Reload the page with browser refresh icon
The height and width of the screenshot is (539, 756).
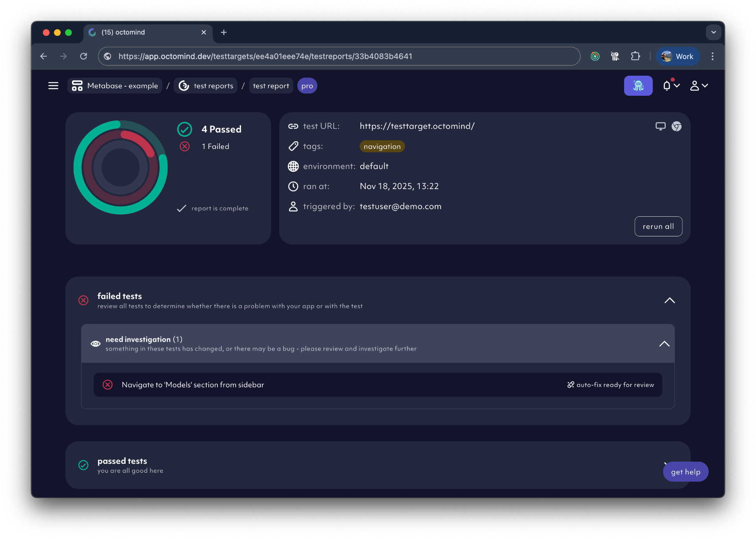[x=83, y=56]
